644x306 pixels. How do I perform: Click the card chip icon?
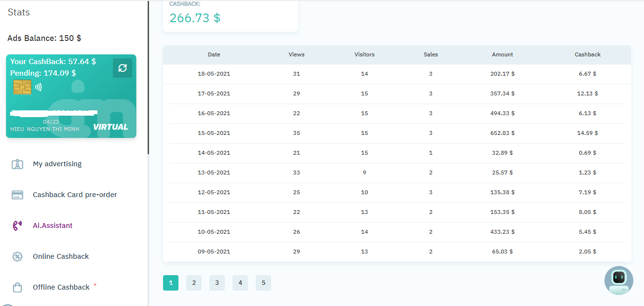[x=22, y=87]
